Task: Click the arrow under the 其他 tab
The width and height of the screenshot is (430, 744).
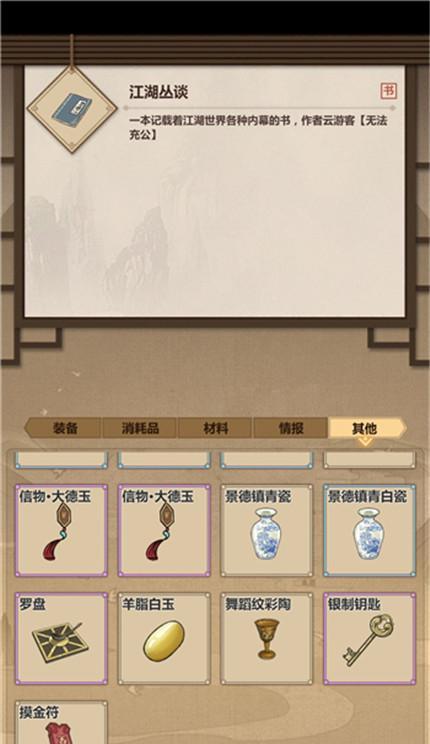Action: pos(365,442)
